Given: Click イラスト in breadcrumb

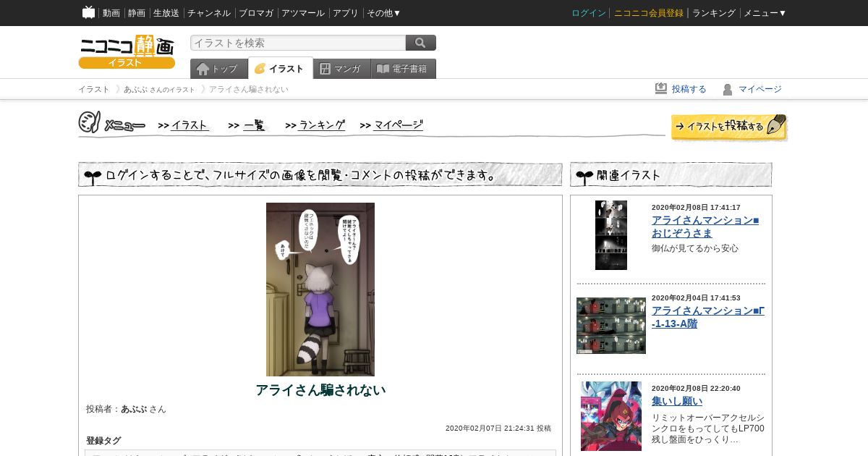Looking at the screenshot, I should click(x=94, y=89).
